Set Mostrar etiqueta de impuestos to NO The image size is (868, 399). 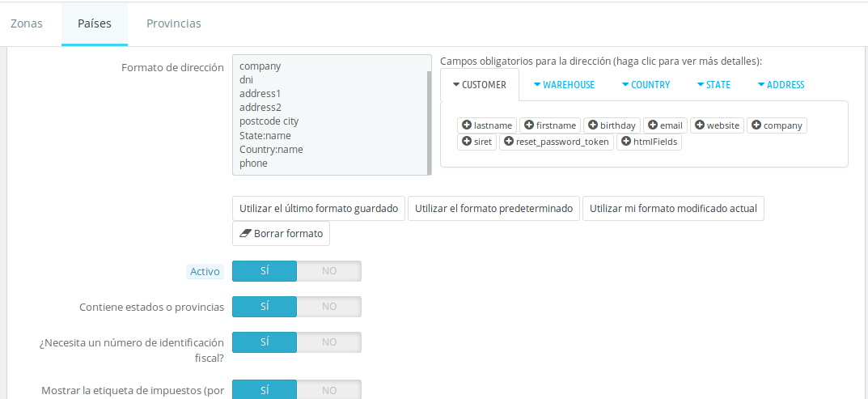(328, 389)
